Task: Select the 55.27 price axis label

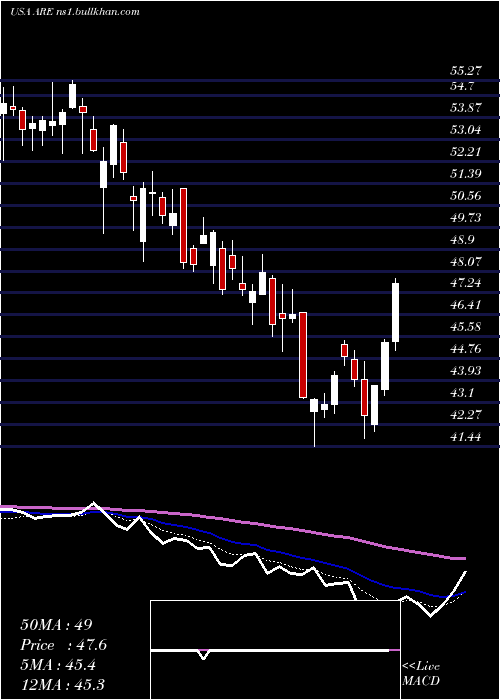Action: pyautogui.click(x=466, y=71)
